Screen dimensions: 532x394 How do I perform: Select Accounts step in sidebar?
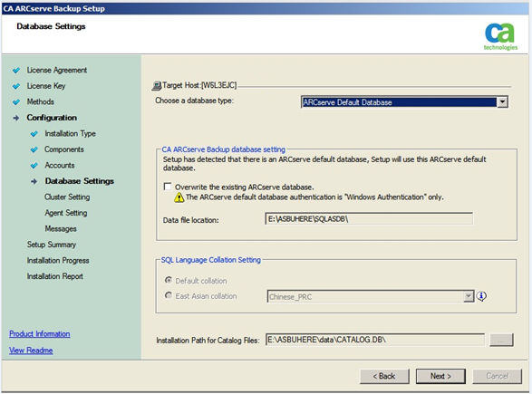pyautogui.click(x=60, y=165)
